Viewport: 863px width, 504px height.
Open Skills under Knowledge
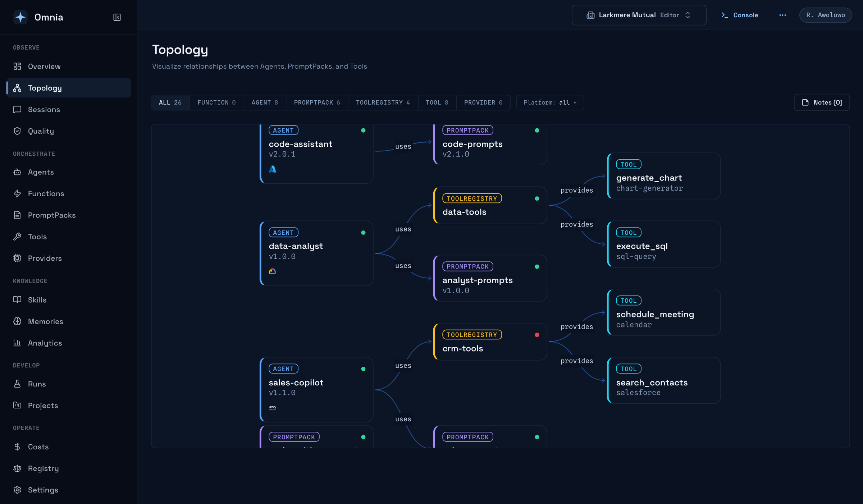click(69, 299)
